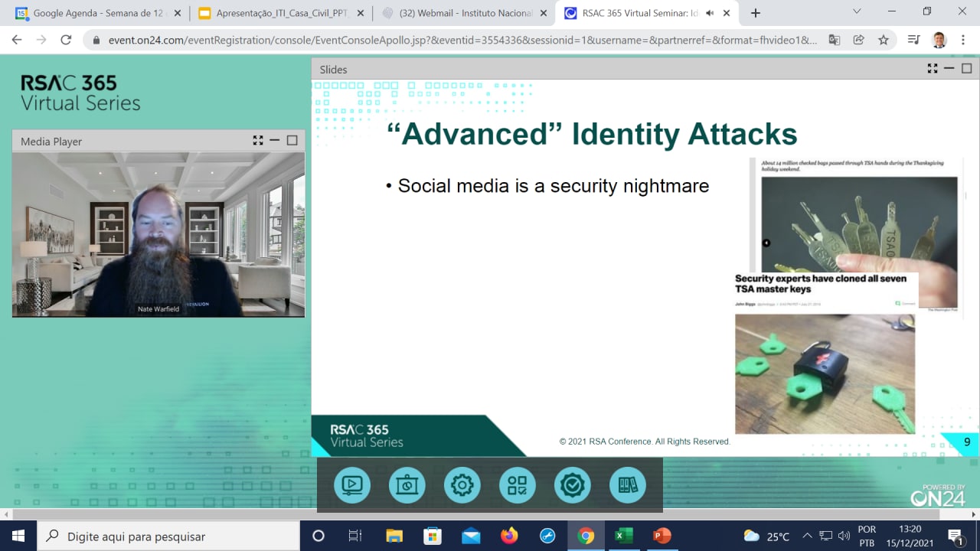This screenshot has width=980, height=551.
Task: Select the Excel icon on the taskbar
Action: [623, 536]
